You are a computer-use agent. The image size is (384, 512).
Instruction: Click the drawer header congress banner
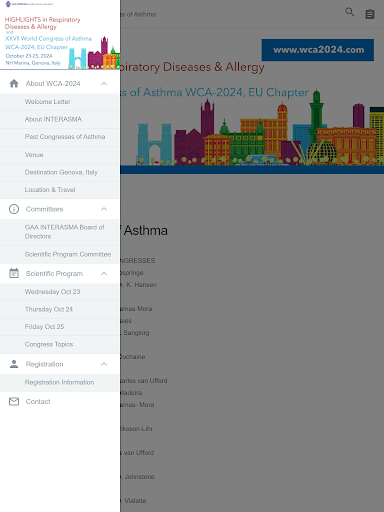60,35
